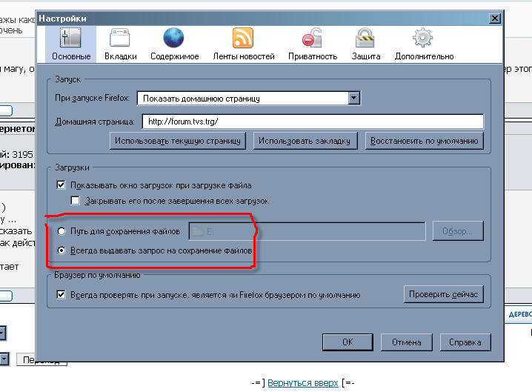Select the Ленты новостей RSS icon
Screen dimensions: 532x392
click(243, 39)
